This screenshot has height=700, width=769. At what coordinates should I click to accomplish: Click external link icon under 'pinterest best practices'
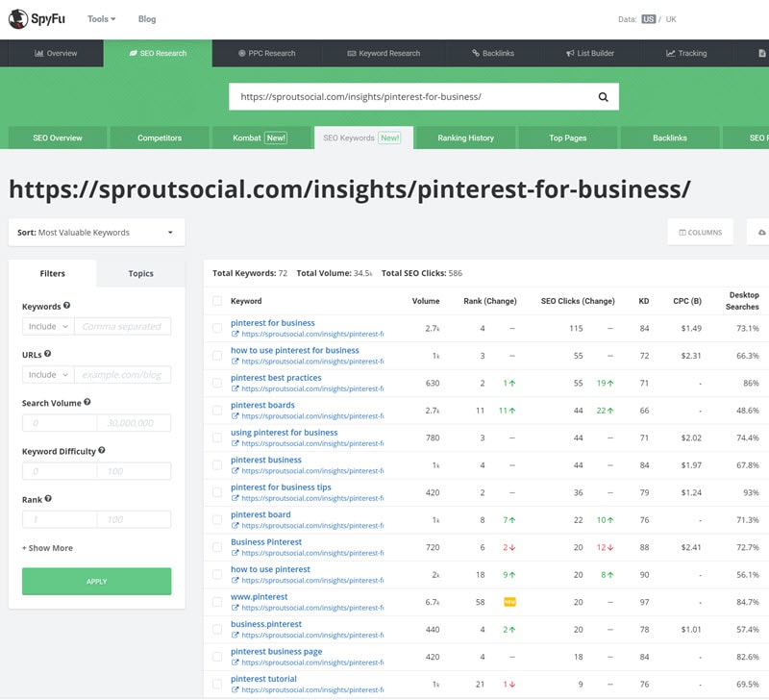(x=235, y=389)
